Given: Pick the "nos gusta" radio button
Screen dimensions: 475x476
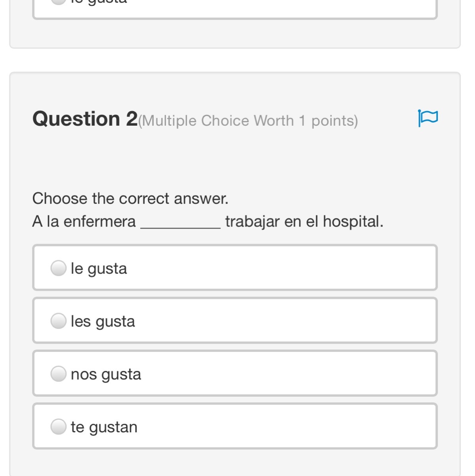Looking at the screenshot, I should point(58,374).
